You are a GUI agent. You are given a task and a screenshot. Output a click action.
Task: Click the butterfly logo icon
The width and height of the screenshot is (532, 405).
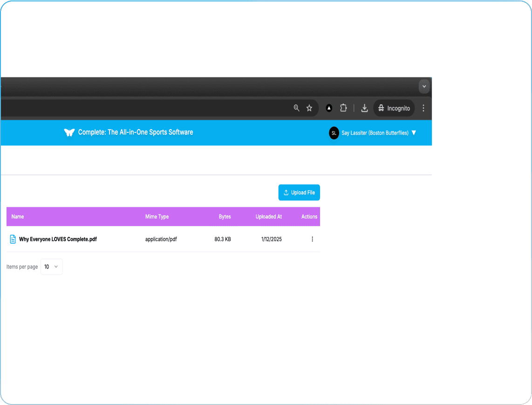pos(69,132)
